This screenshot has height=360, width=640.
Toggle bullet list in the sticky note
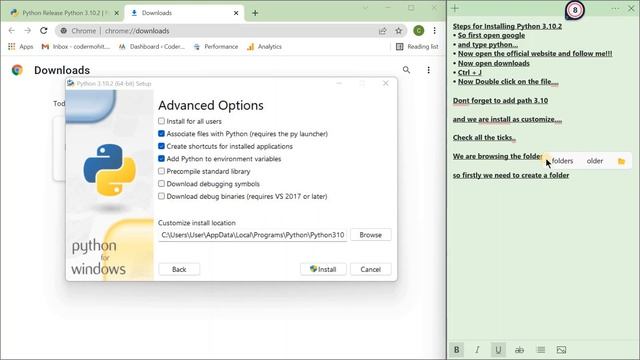[541, 350]
